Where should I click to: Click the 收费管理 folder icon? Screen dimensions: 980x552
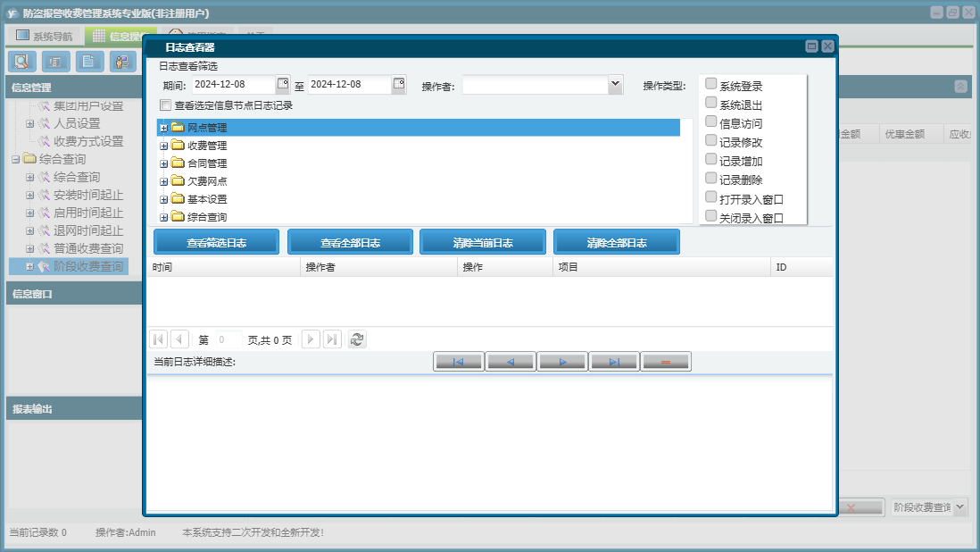(178, 145)
